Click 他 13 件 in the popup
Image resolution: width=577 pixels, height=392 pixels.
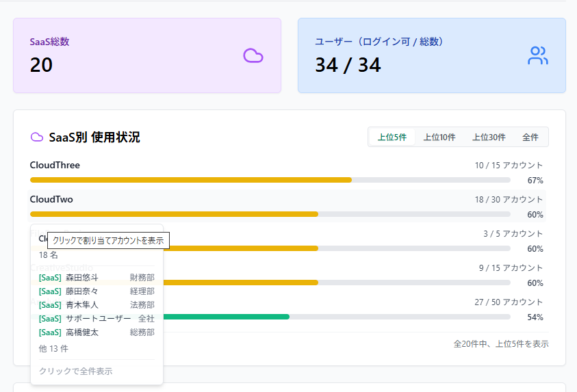53,349
